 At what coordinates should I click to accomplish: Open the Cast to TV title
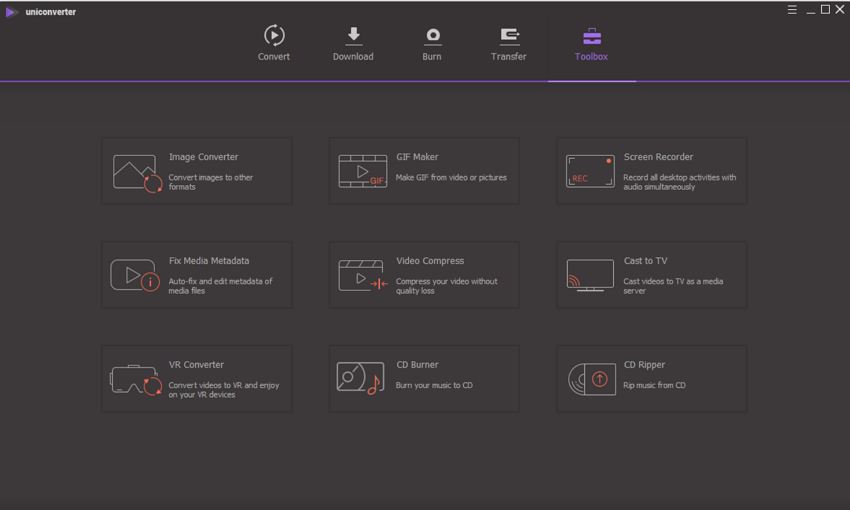click(645, 261)
